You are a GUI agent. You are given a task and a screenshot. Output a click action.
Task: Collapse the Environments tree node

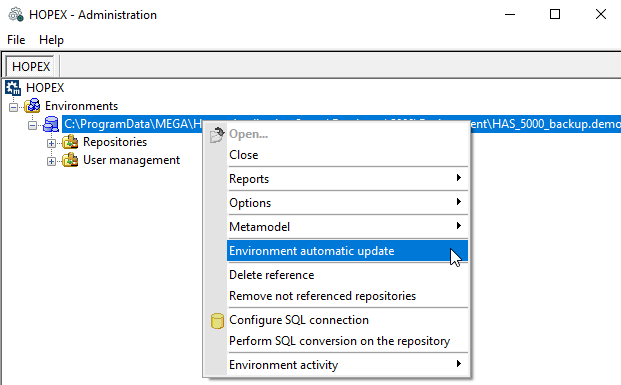point(13,107)
